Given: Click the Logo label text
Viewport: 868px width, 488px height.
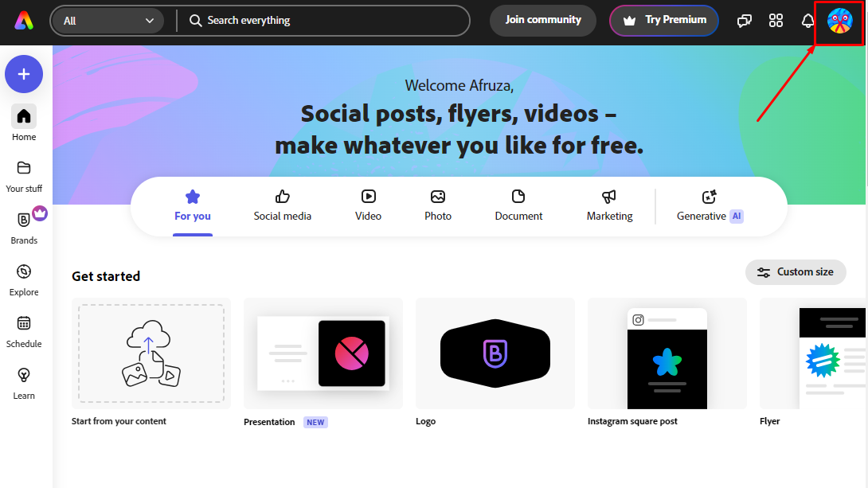Looking at the screenshot, I should click(426, 421).
